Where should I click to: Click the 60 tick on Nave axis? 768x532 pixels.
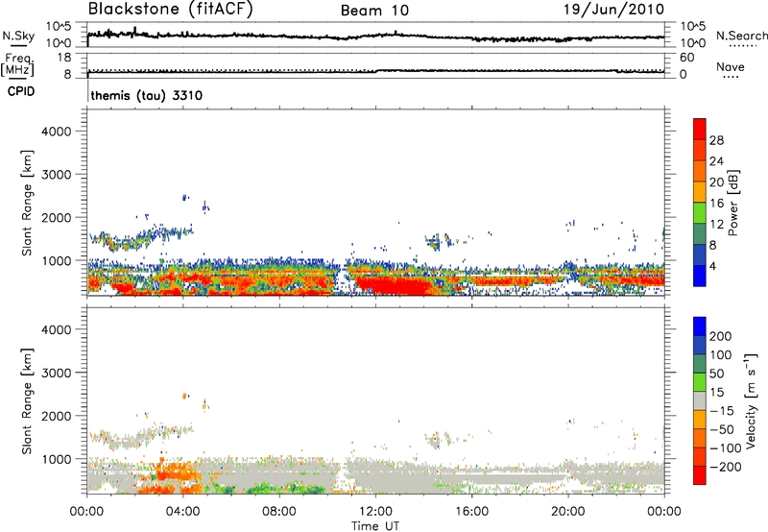686,58
